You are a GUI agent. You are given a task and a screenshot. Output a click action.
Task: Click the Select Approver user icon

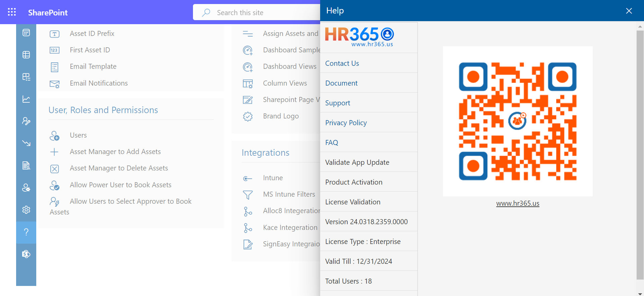[54, 202]
